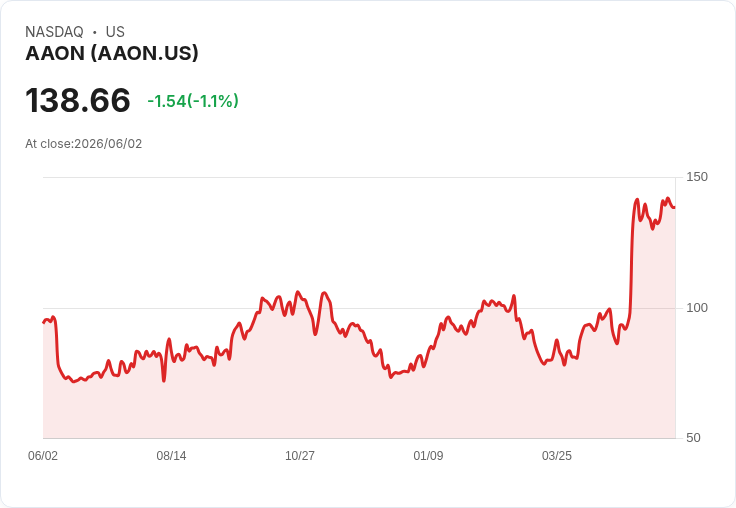The height and width of the screenshot is (508, 736).
Task: Click the At close 2026/06/02 text
Action: click(84, 144)
